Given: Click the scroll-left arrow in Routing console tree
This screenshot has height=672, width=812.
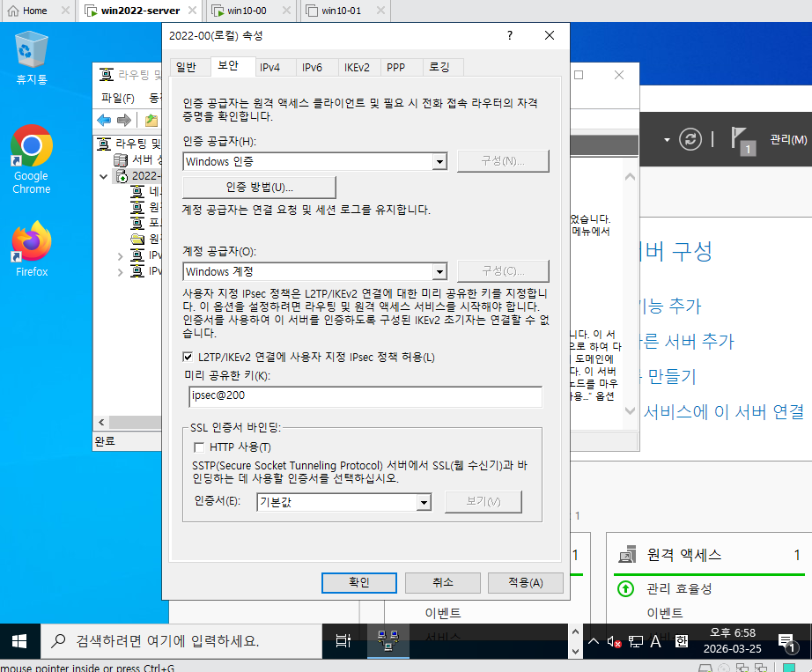Looking at the screenshot, I should tap(101, 422).
